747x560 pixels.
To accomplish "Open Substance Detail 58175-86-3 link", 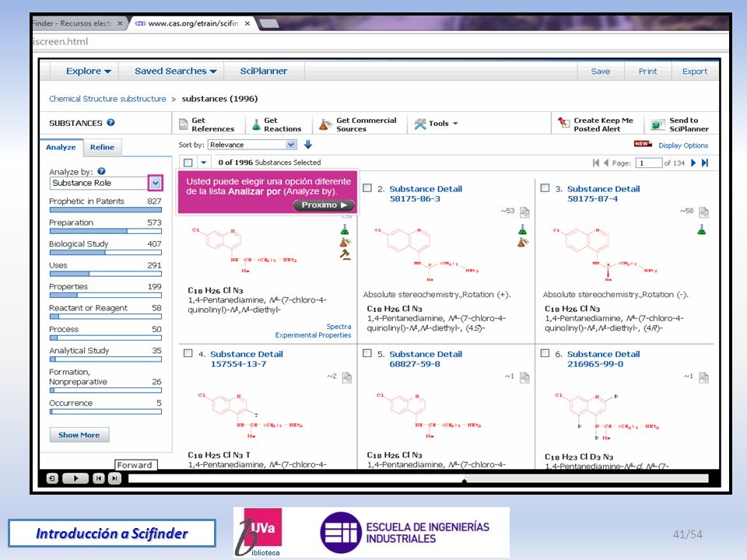I will click(426, 194).
